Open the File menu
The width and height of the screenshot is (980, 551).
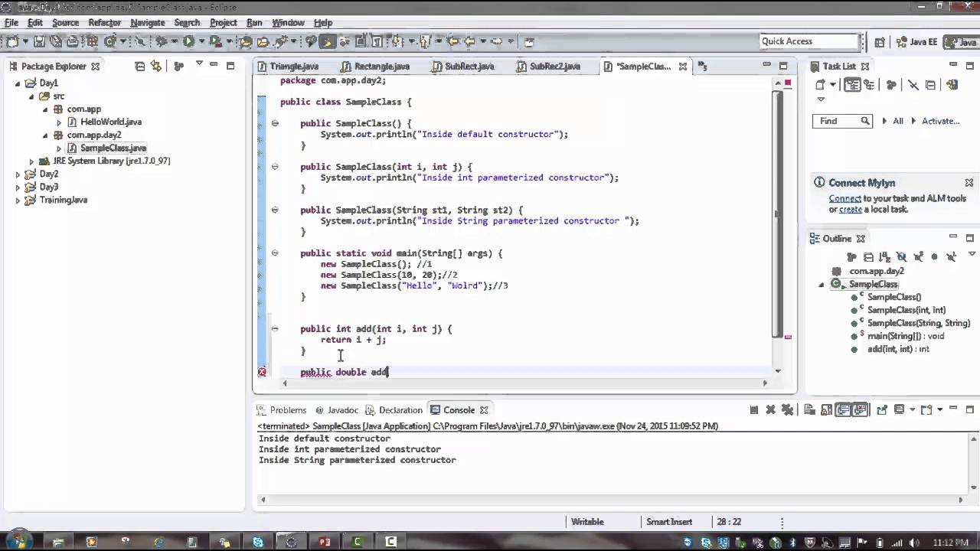pyautogui.click(x=11, y=23)
